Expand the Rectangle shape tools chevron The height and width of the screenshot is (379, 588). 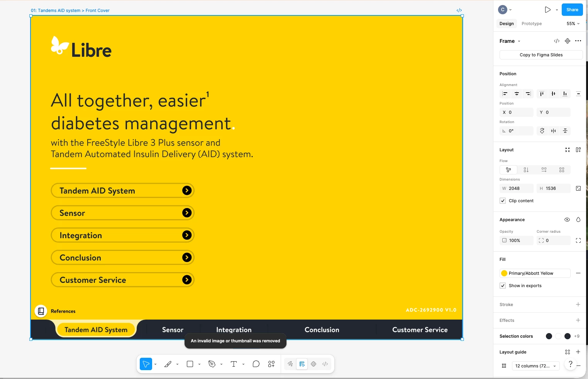(199, 364)
